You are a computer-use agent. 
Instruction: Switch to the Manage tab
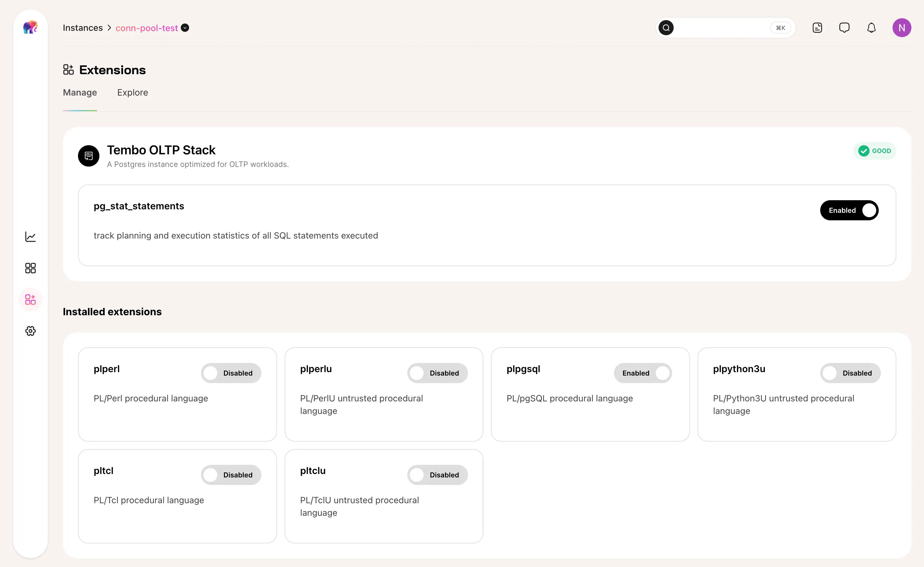pos(80,93)
